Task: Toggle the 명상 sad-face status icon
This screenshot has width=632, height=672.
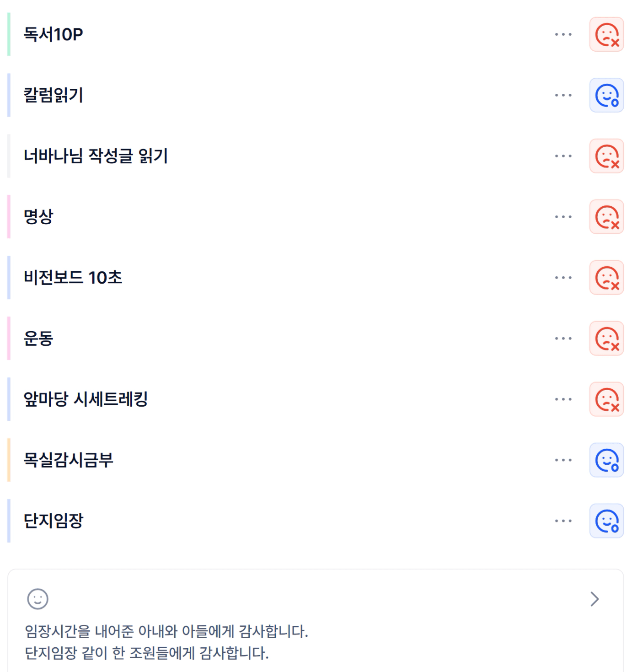Action: tap(606, 217)
